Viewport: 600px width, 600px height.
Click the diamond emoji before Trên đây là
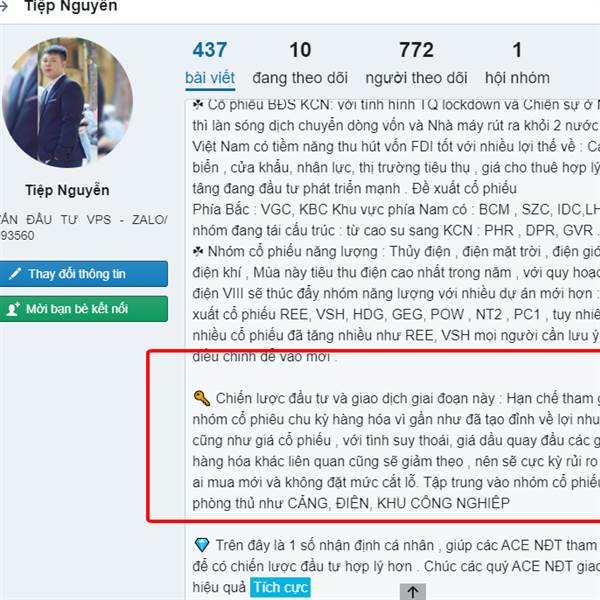click(202, 545)
